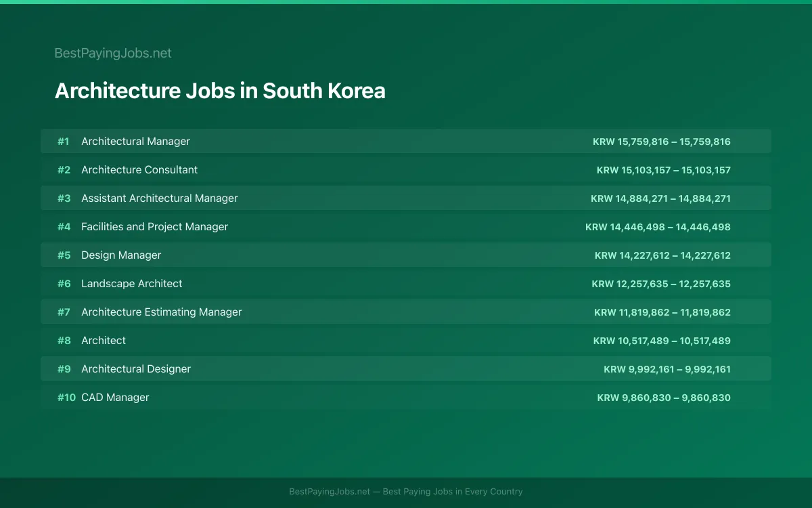812x508 pixels.
Task: Select the Architectural Manager job title
Action: tap(135, 141)
